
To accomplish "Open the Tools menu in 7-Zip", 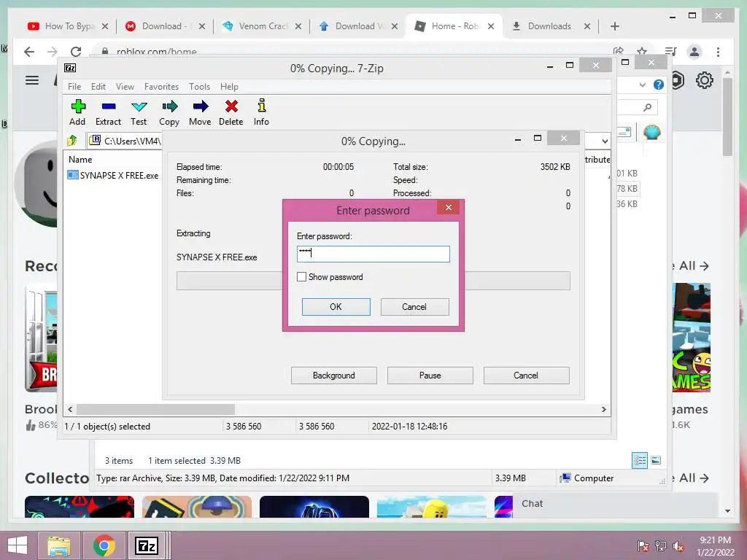I will coord(199,87).
